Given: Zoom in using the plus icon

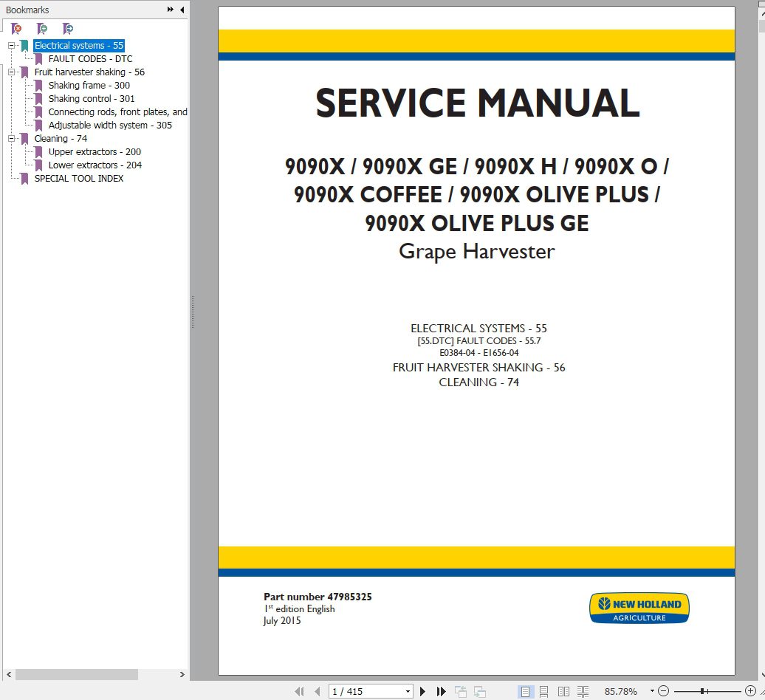Looking at the screenshot, I should point(752,691).
